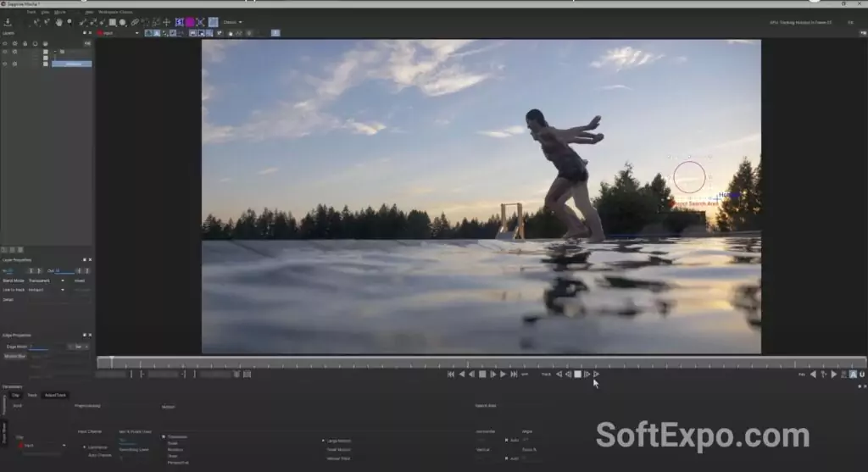
Task: Click the timeline playhead marker
Action: (112, 362)
